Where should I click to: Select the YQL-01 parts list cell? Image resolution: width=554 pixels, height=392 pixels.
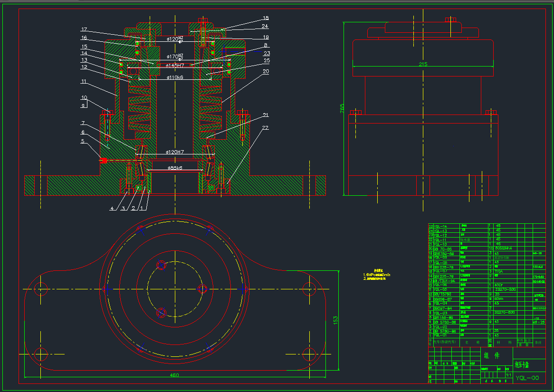440,335
